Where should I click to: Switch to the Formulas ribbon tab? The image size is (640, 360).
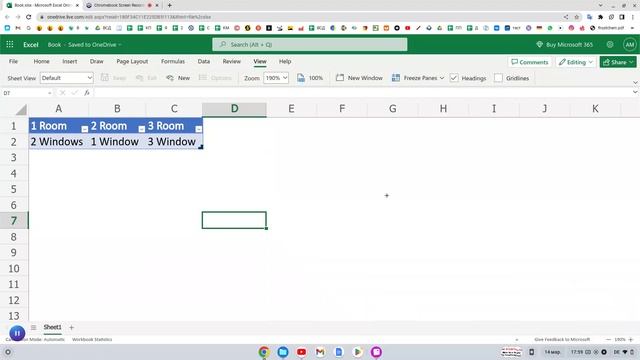coord(173,61)
